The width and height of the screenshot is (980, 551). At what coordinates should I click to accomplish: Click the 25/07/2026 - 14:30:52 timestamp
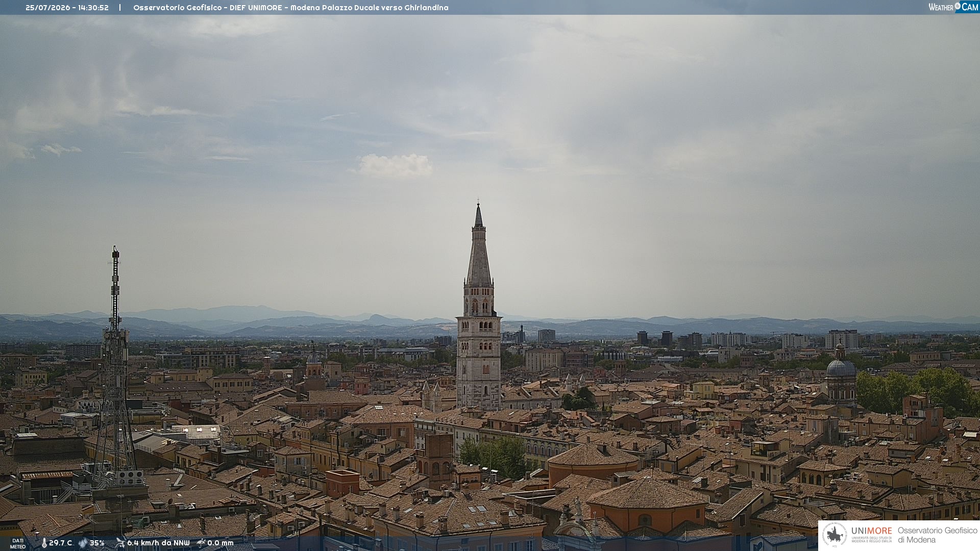[x=67, y=8]
